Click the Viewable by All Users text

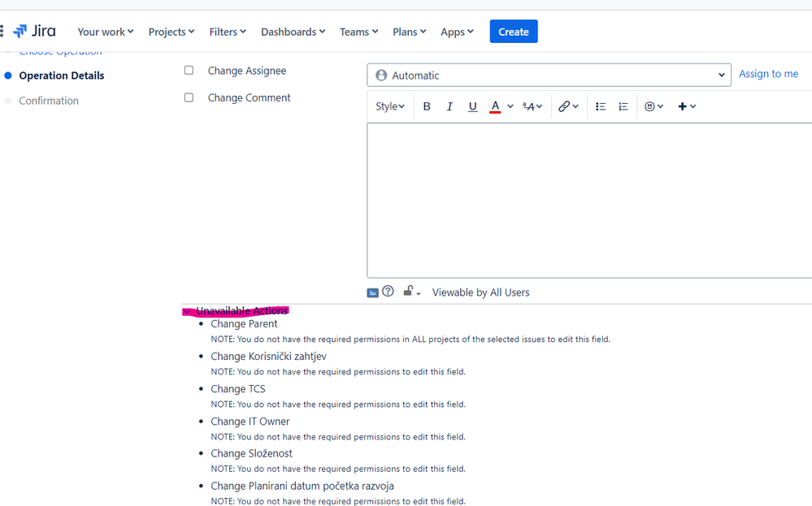coord(481,293)
